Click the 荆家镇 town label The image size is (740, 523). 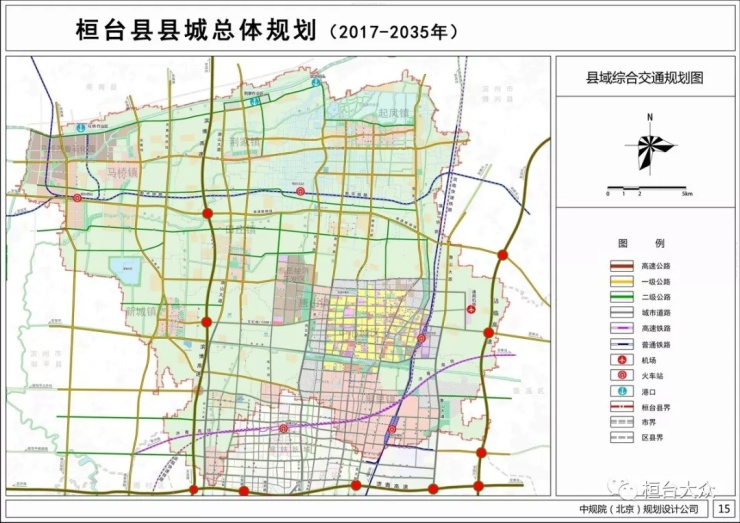click(x=244, y=141)
